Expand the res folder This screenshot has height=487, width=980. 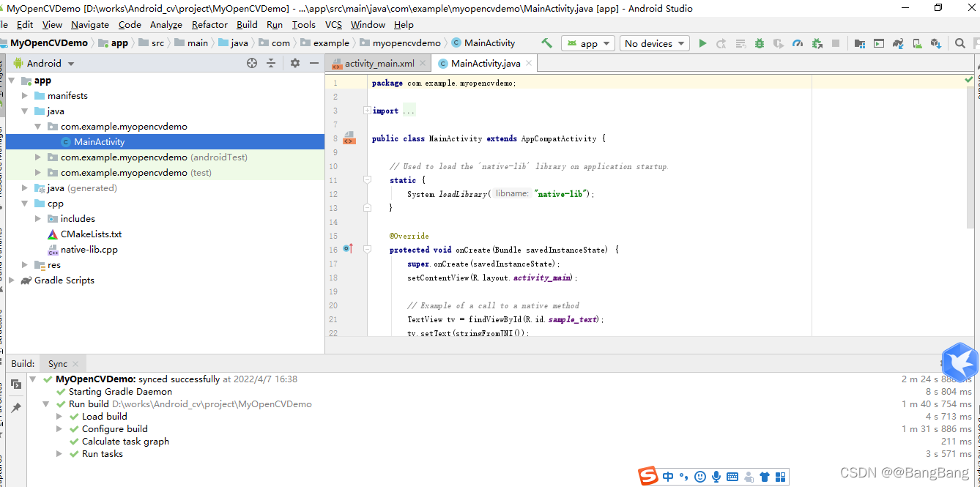click(25, 265)
